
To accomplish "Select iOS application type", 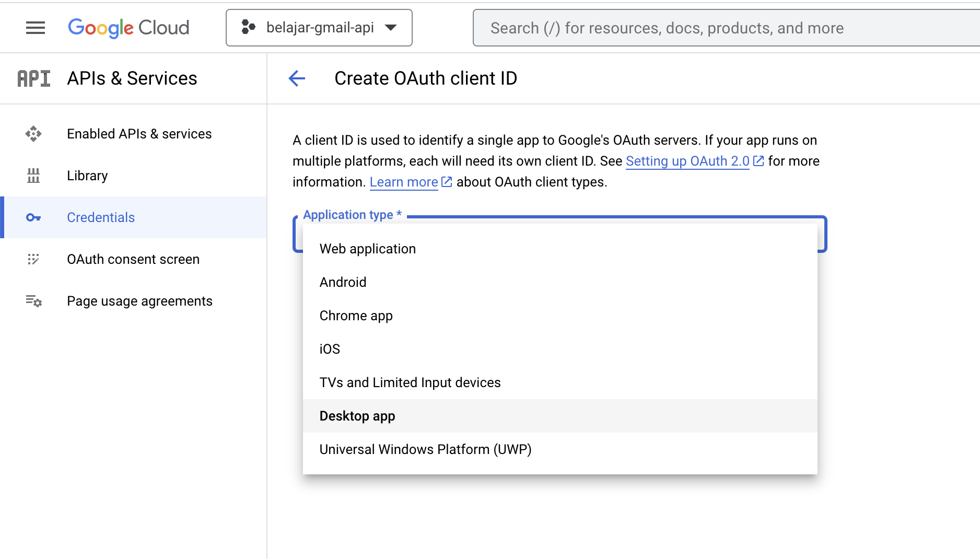I will (560, 349).
